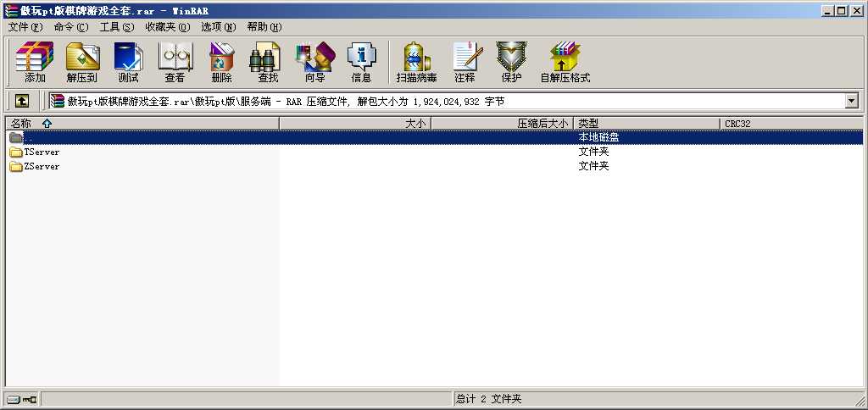
Task: Click the Virus Scan (扫描病毒) icon
Action: pos(417,62)
